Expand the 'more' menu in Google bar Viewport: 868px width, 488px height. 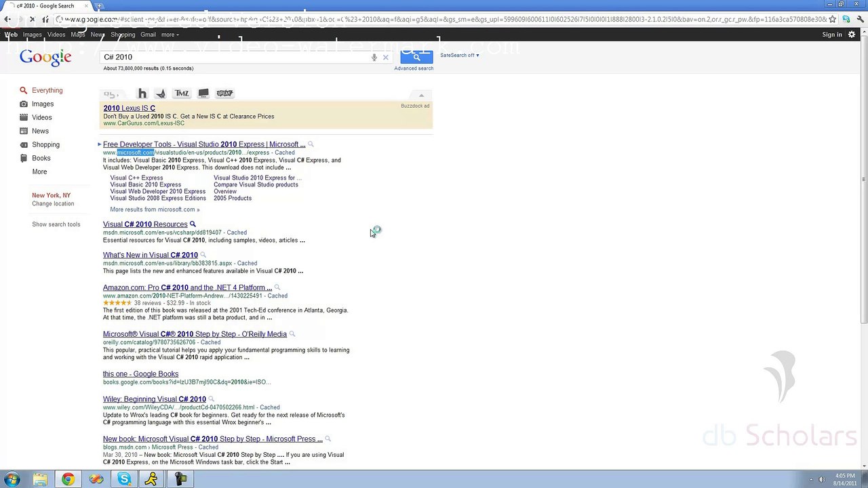[x=170, y=35]
